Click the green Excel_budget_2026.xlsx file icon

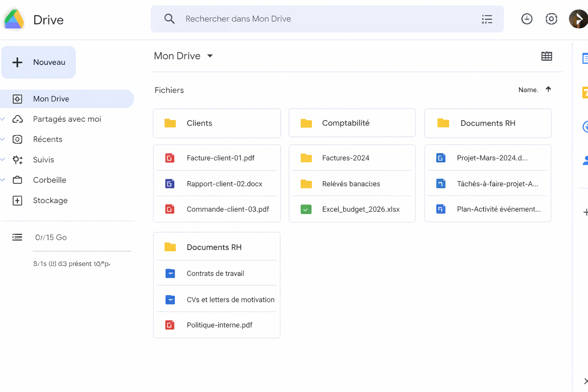(x=306, y=209)
